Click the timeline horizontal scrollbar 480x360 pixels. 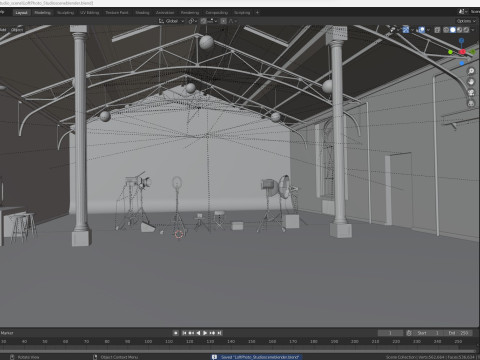point(238,351)
